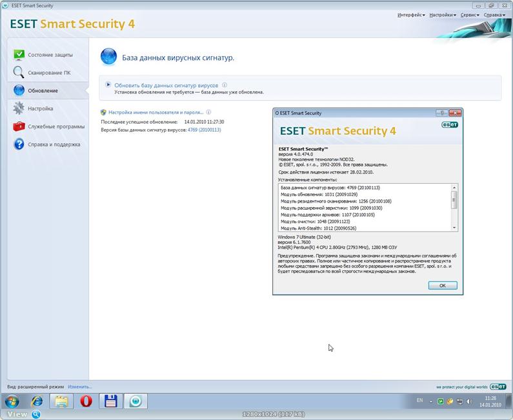
Task: Click info icon after username settings link
Action: pos(208,112)
